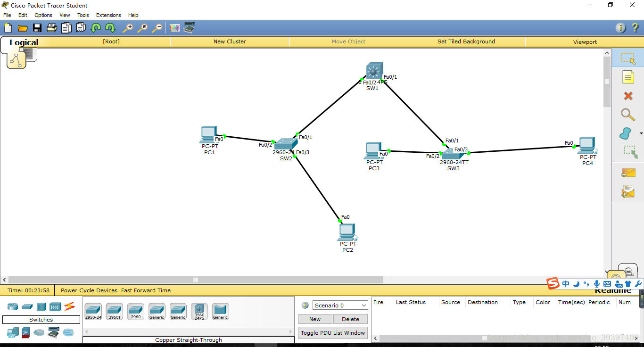This screenshot has width=644, height=347.
Task: Select the PC2 computer
Action: 347,232
